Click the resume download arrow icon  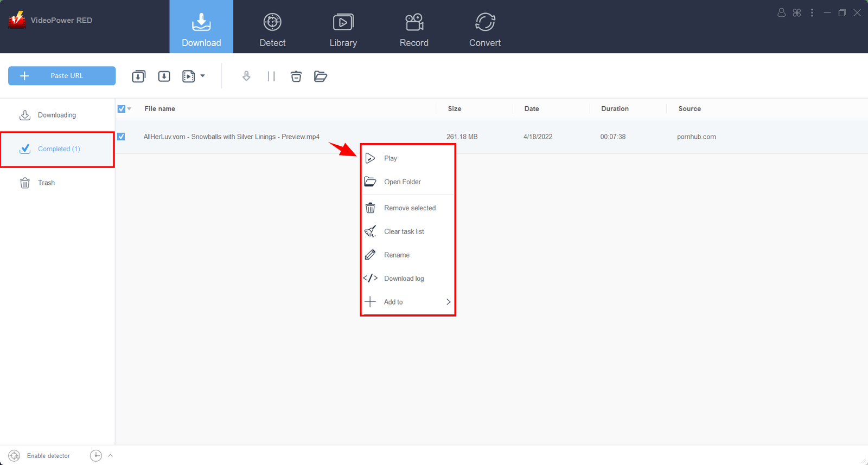[246, 76]
